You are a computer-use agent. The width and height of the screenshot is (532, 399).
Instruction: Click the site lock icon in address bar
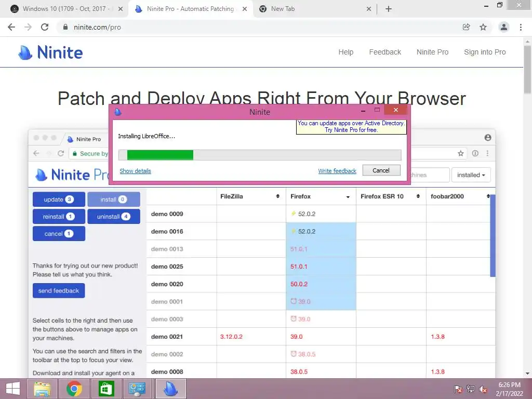[65, 27]
